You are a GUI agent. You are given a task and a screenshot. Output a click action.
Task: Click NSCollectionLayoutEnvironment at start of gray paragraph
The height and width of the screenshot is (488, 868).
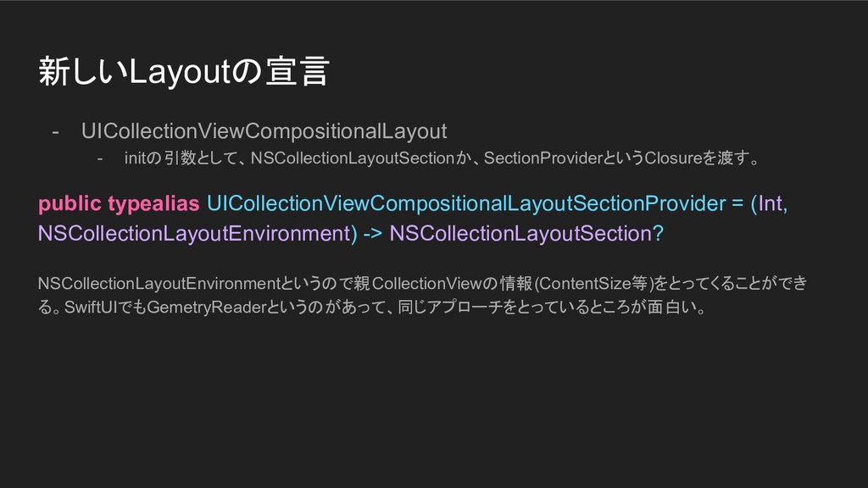(159, 284)
